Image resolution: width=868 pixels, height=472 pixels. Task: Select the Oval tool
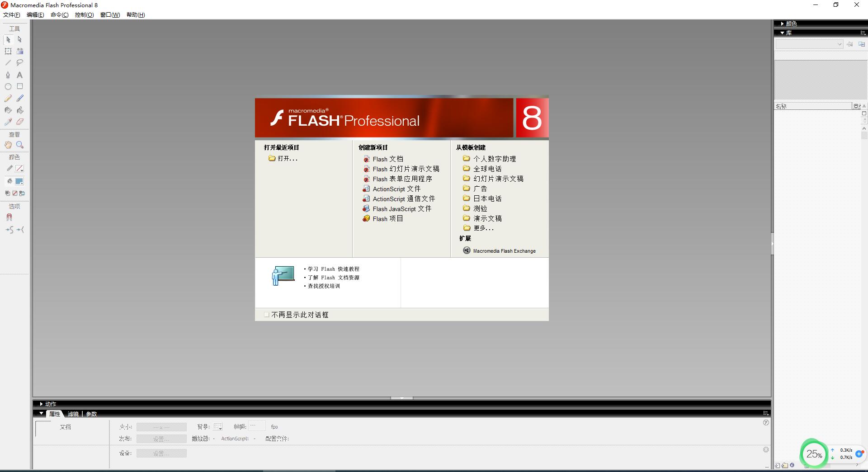[8, 86]
